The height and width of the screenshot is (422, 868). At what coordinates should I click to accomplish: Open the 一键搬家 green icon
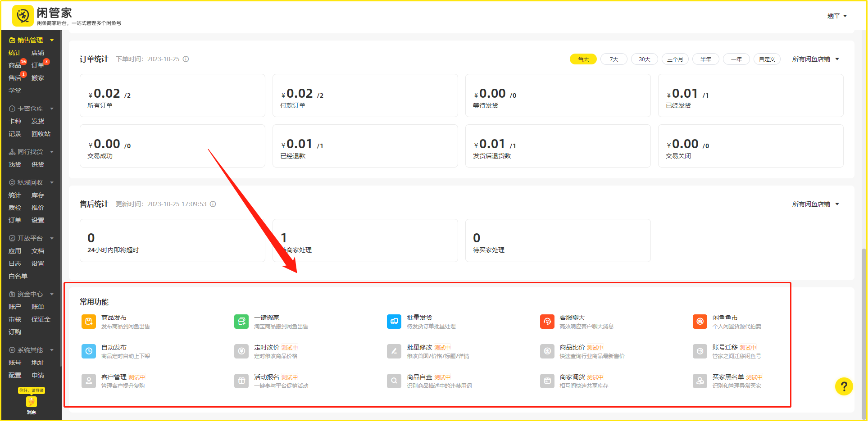[241, 322]
